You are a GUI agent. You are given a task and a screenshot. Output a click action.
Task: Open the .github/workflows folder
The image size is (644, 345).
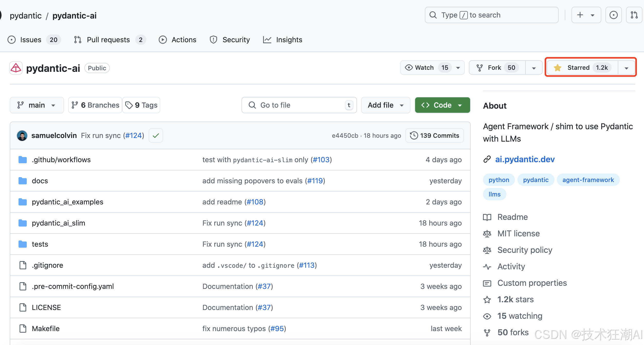coord(61,160)
